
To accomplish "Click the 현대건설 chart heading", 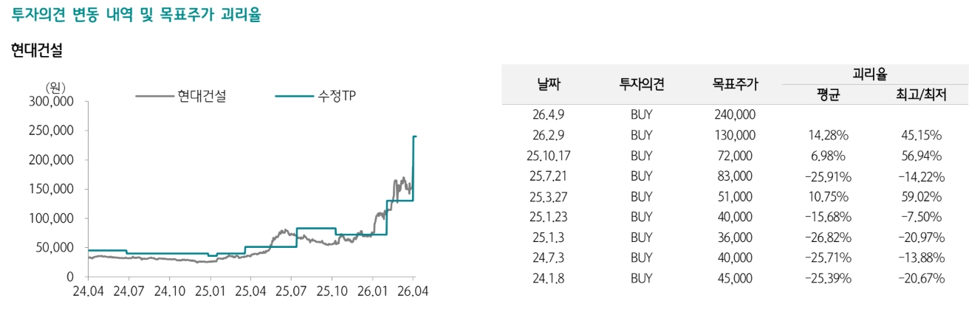I will [37, 51].
